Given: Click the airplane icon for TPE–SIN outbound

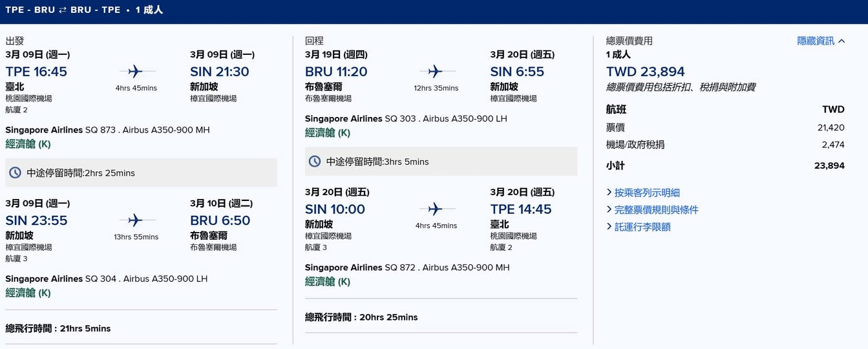Looking at the screenshot, I should [x=136, y=71].
